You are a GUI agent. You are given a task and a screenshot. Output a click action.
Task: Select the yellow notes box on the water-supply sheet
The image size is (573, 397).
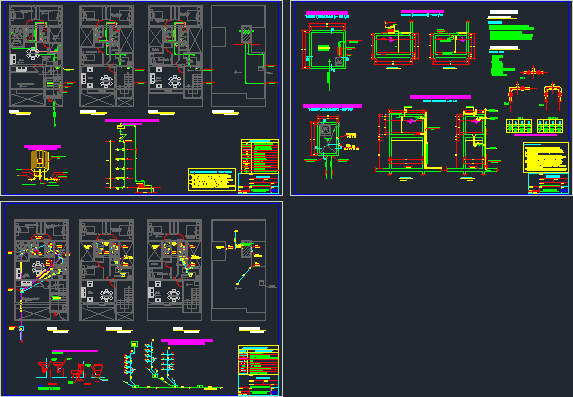[212, 179]
